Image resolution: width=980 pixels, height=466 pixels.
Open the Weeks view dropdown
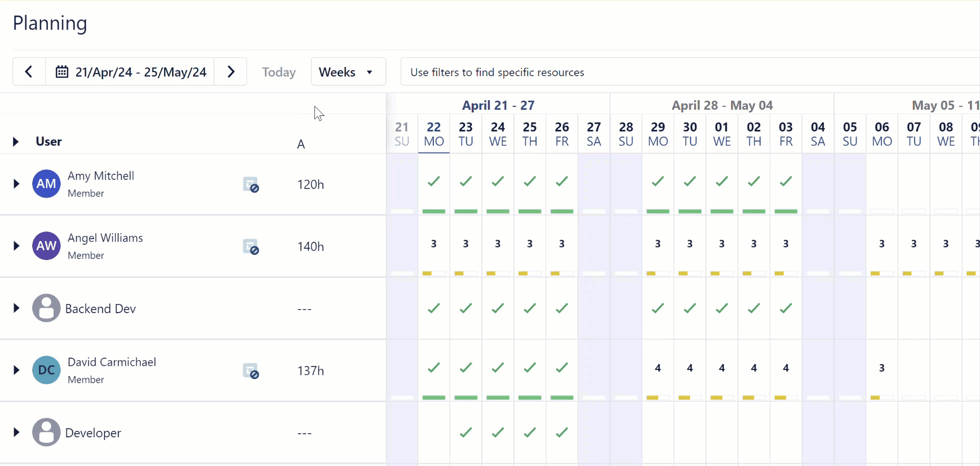click(x=348, y=72)
